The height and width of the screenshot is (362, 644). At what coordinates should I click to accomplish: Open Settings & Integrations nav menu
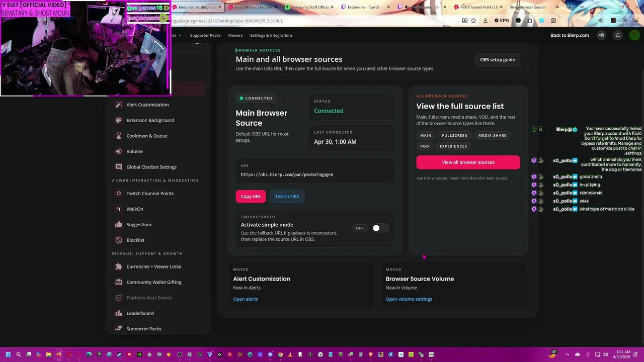[271, 35]
